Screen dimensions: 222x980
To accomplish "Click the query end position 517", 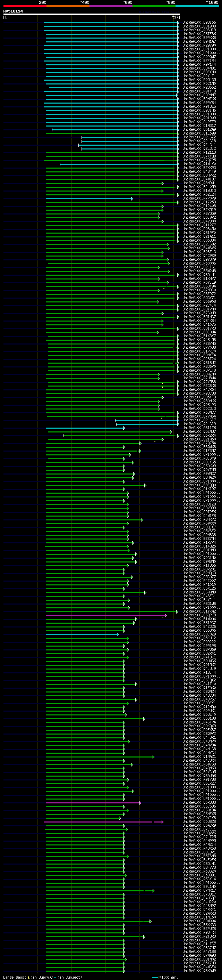I will [175, 17].
